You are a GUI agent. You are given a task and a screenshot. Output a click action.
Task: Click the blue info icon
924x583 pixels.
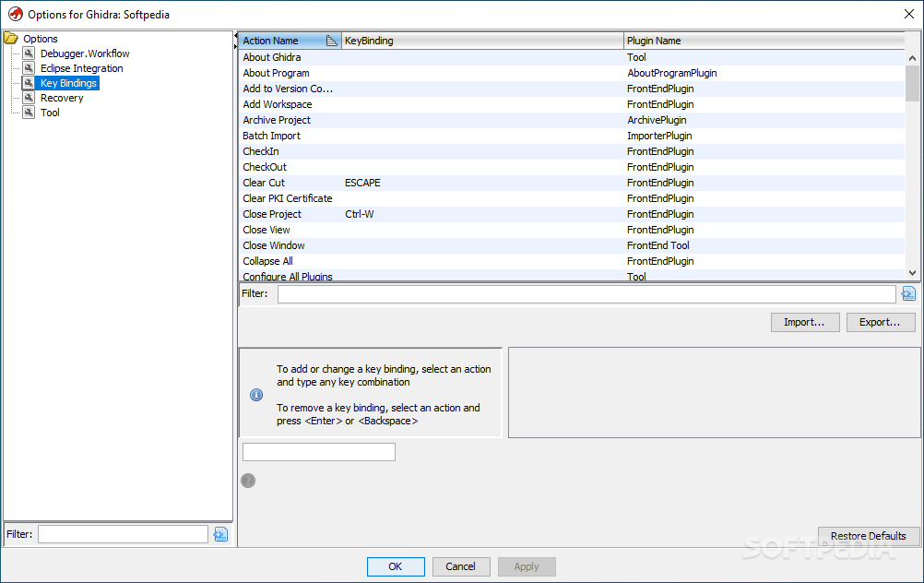click(256, 395)
